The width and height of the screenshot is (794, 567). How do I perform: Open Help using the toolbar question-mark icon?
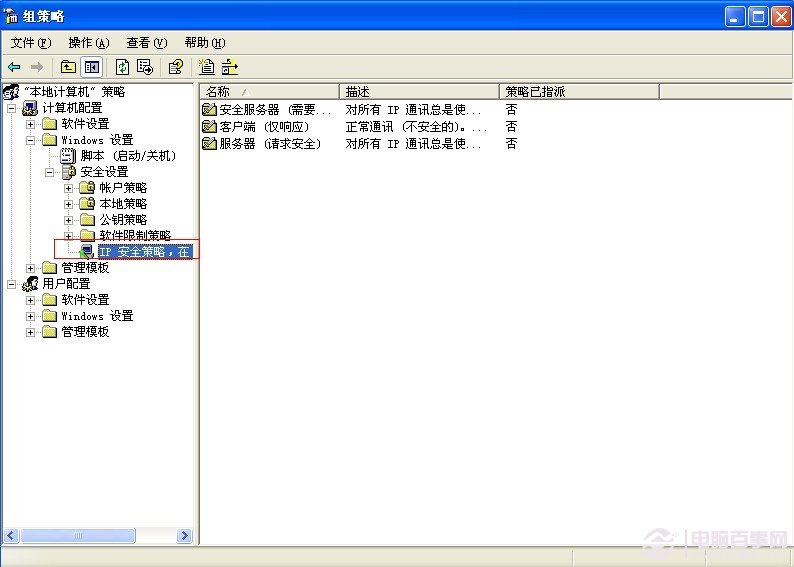coord(175,67)
